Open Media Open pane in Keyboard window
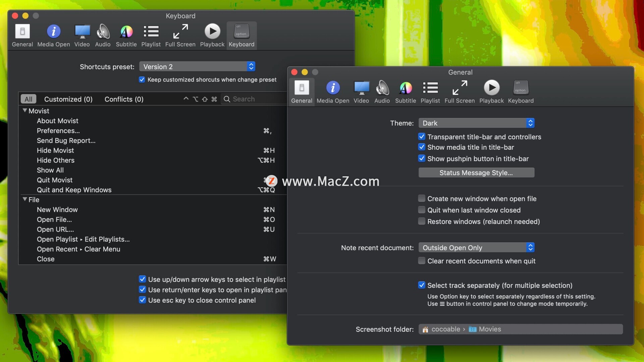644x362 pixels. [x=54, y=36]
